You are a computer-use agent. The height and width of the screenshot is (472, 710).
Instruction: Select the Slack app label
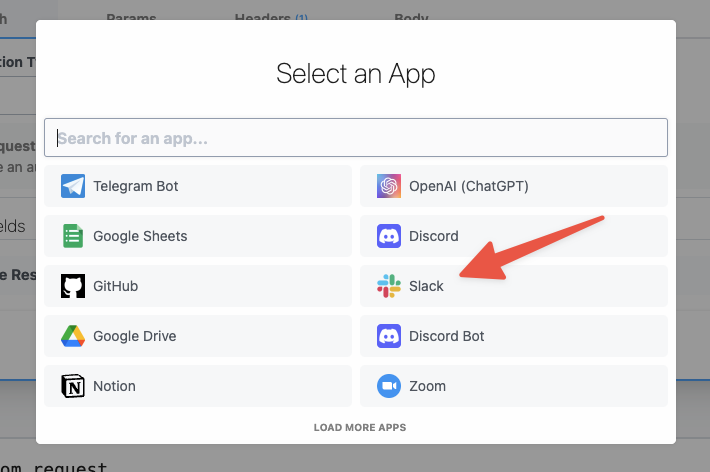[427, 286]
